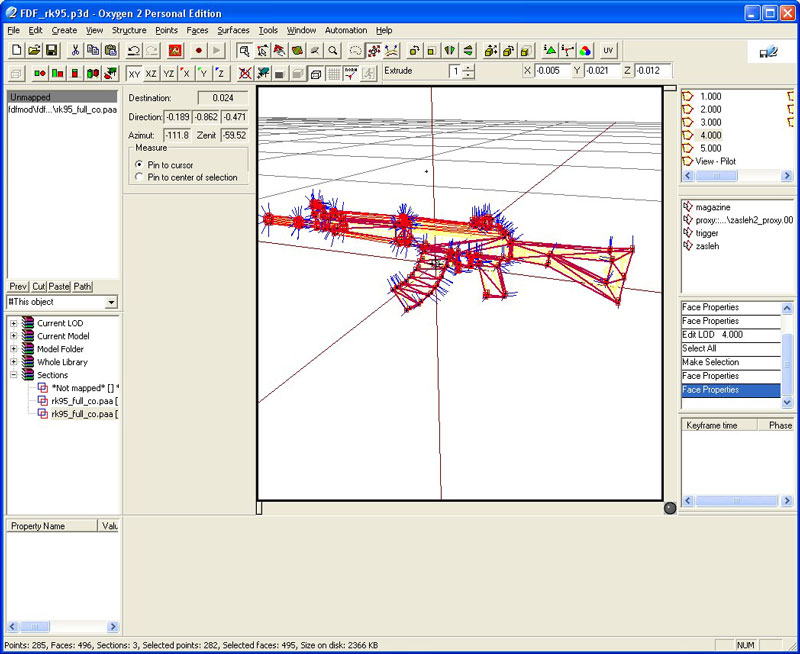
Task: Click the Undo arrow icon
Action: pyautogui.click(x=133, y=50)
